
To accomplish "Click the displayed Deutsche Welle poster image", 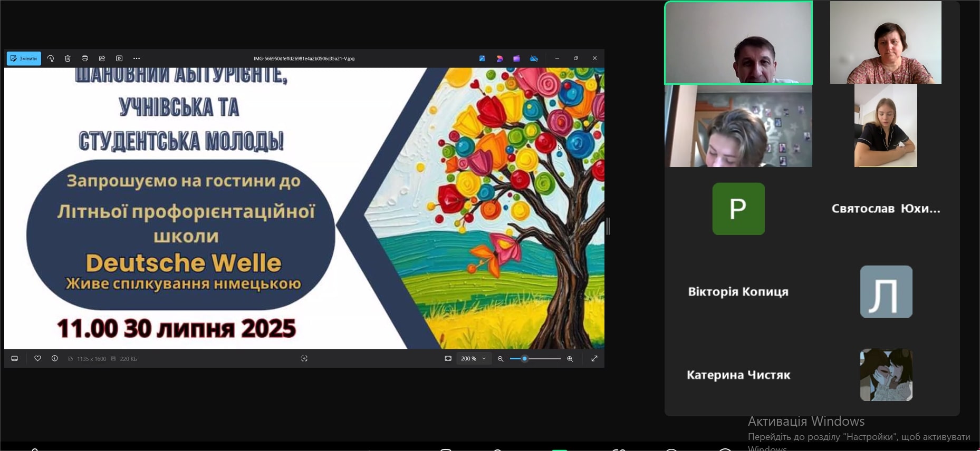I will pos(304,208).
